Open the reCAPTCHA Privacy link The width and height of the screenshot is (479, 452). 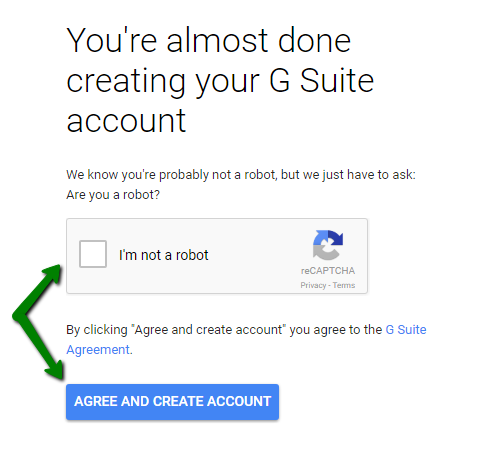(313, 285)
